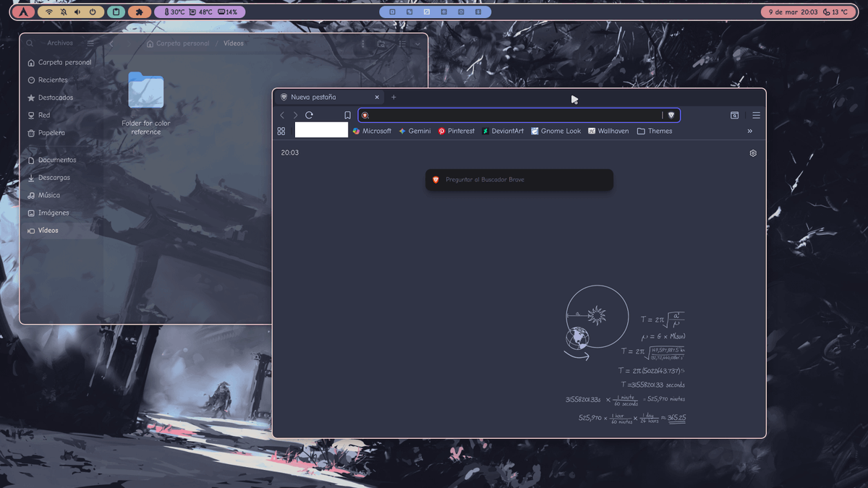Open the volume speaker control

[x=78, y=12]
